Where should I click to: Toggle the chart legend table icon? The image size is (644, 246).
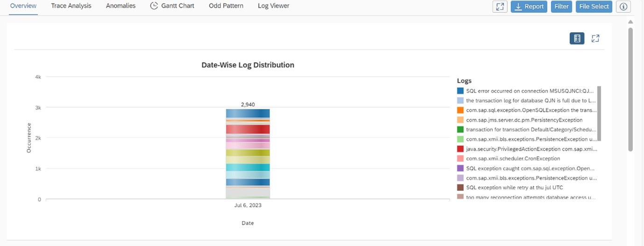pos(577,38)
